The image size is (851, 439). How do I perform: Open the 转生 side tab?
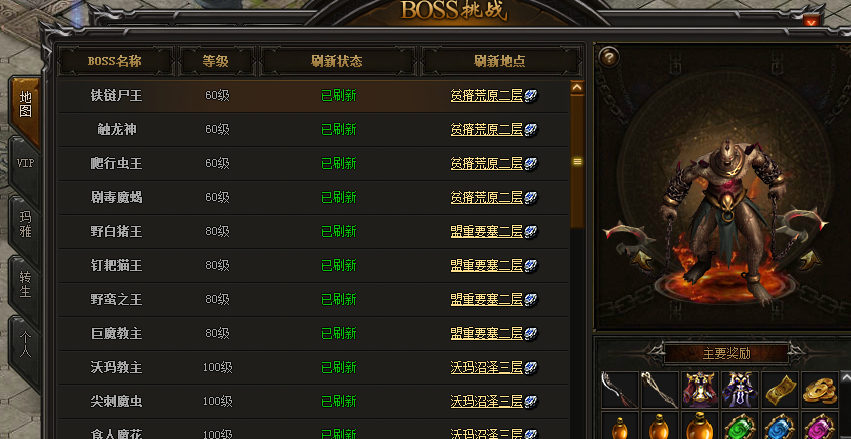tap(26, 284)
